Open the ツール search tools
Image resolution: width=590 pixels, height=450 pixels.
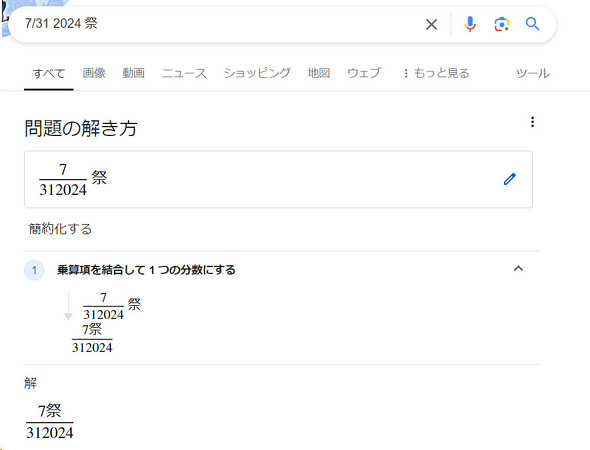click(533, 73)
